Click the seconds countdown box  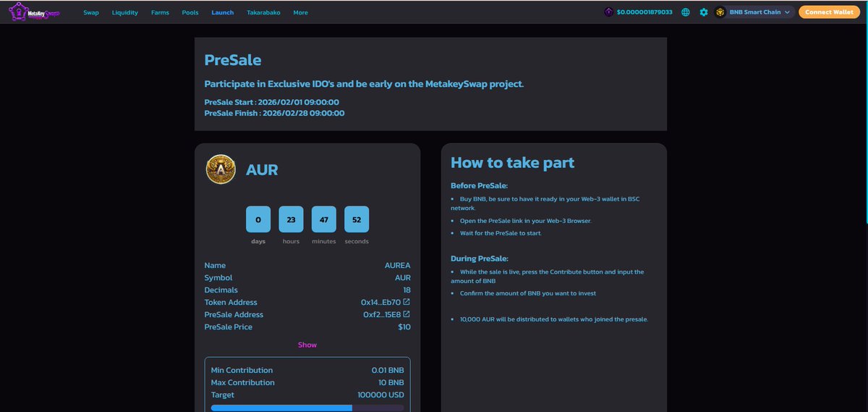[x=357, y=219]
